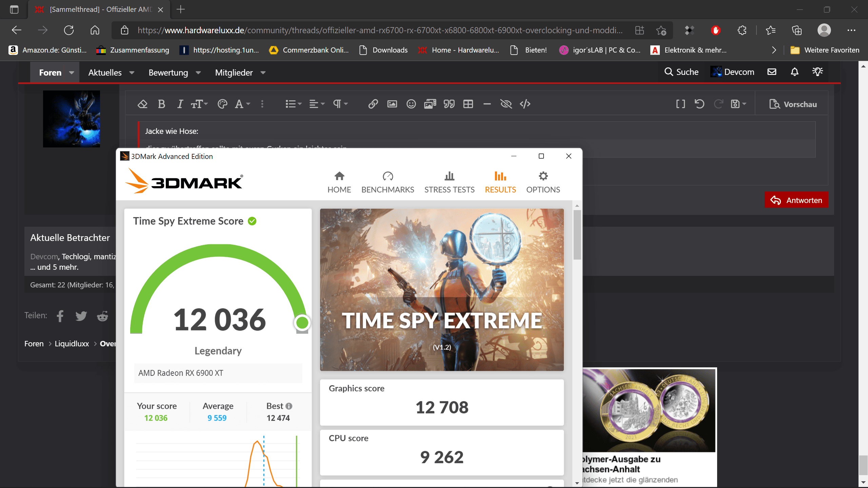The height and width of the screenshot is (488, 868).
Task: Click the undo icon in the editor
Action: [x=699, y=104]
